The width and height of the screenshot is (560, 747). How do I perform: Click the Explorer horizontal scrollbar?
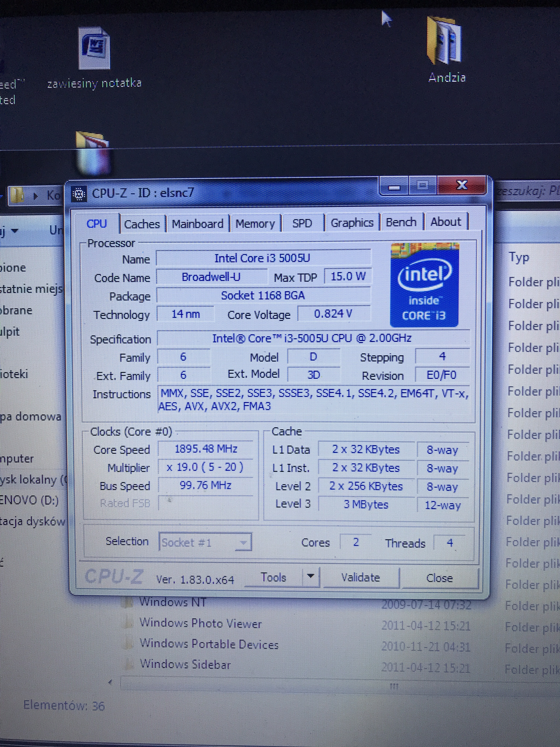(x=394, y=686)
